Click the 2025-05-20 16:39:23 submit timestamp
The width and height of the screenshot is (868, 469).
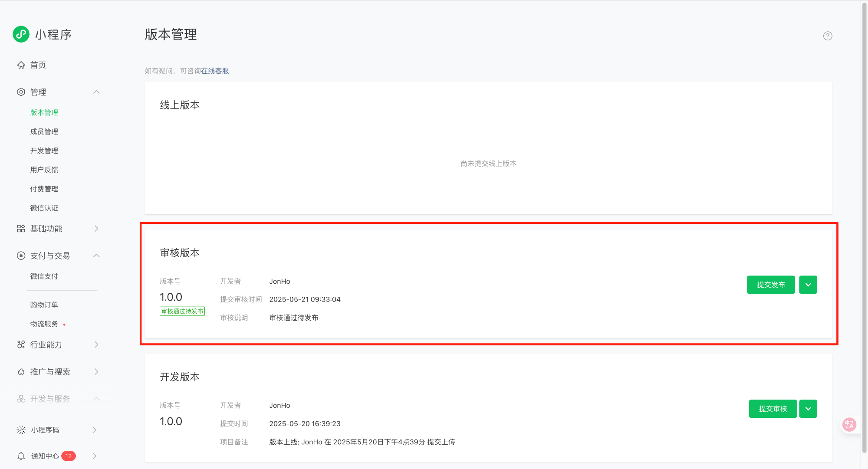tap(305, 423)
